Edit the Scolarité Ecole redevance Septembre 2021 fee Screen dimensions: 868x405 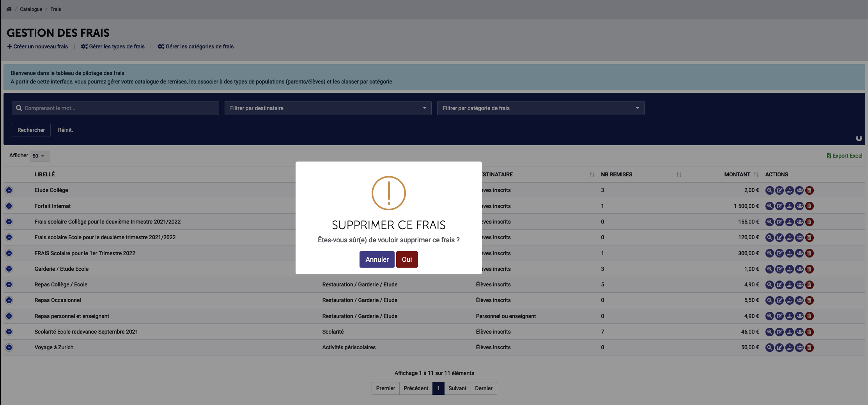779,332
